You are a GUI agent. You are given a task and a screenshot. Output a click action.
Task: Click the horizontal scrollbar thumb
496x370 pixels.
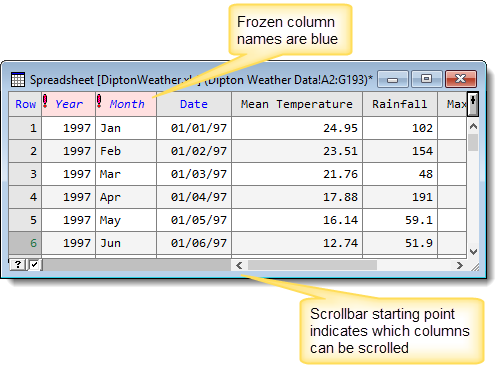click(312, 265)
